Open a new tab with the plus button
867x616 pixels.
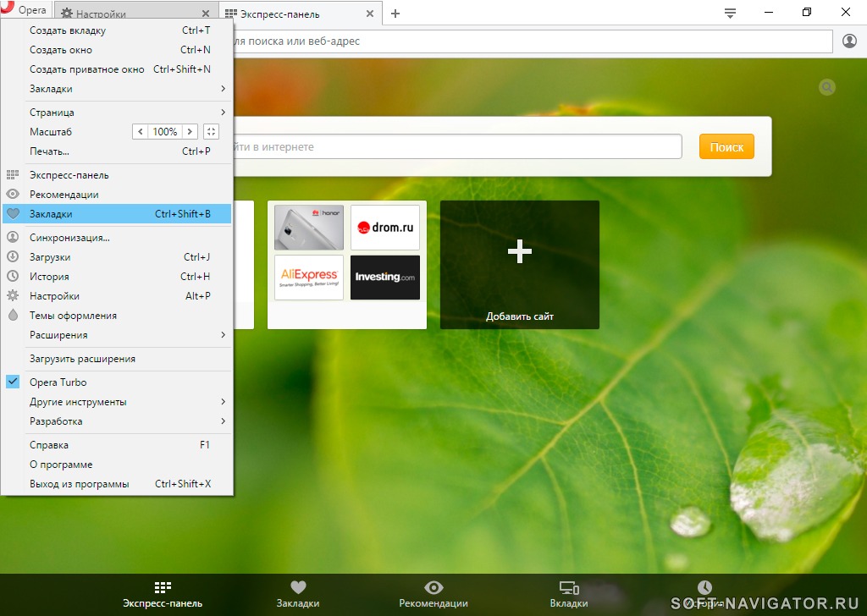coord(395,14)
